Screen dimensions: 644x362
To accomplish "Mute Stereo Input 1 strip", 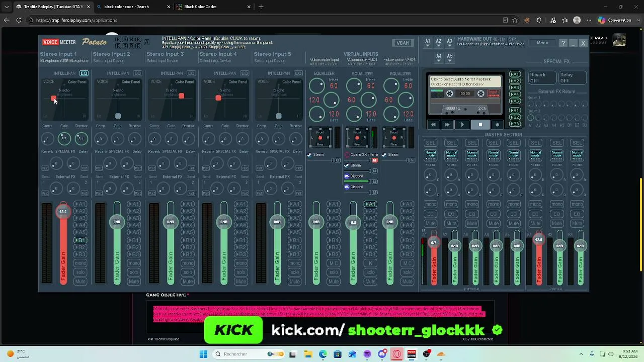I will click(x=80, y=282).
